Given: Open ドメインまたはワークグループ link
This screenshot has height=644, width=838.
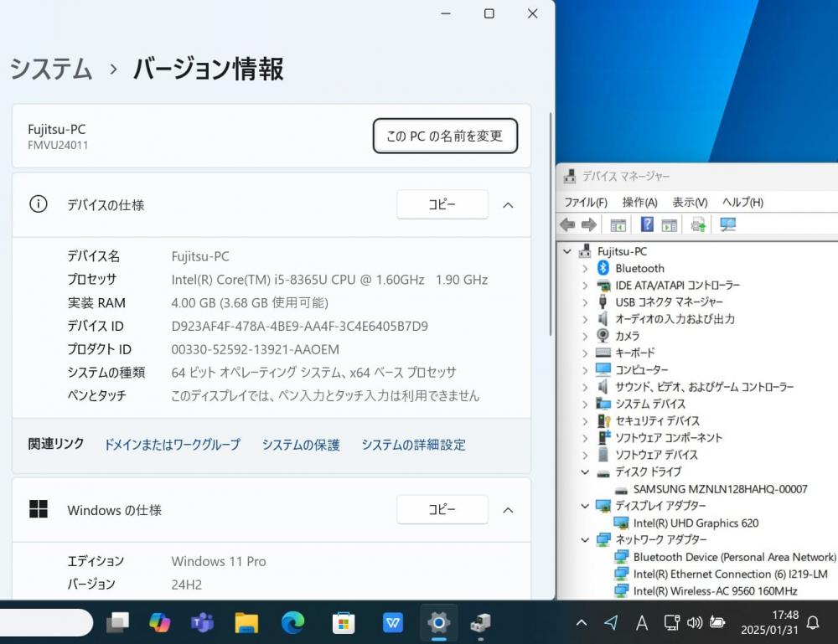Looking at the screenshot, I should [x=172, y=445].
